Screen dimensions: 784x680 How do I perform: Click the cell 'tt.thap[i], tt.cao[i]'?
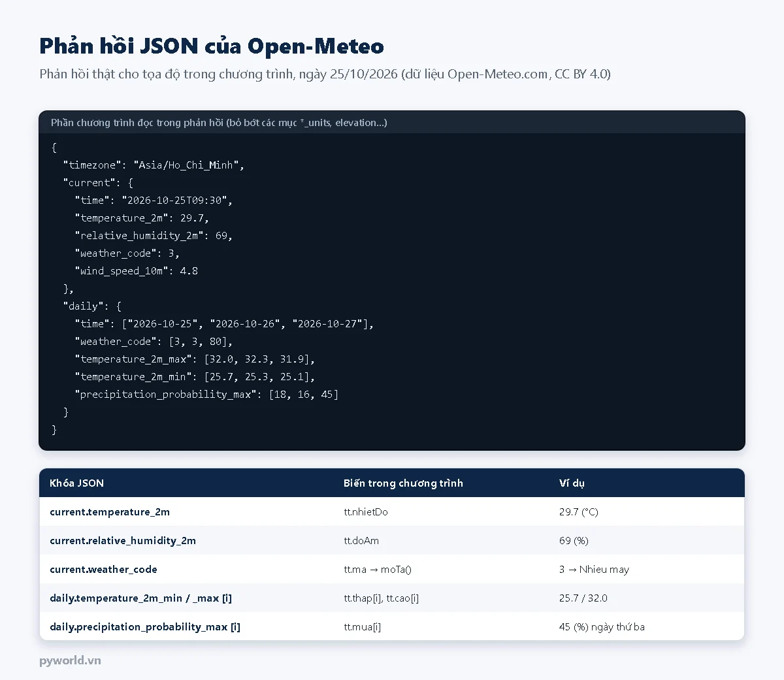click(381, 598)
